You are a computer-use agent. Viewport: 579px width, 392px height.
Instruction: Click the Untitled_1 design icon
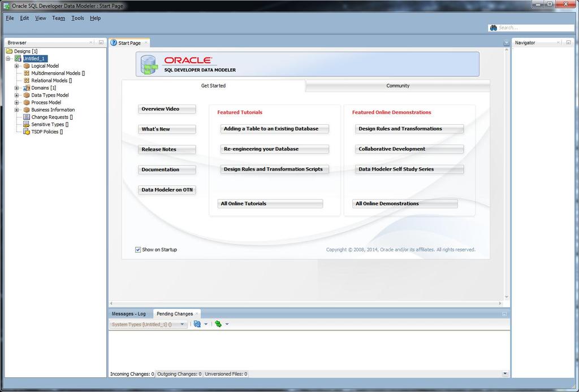(18, 58)
